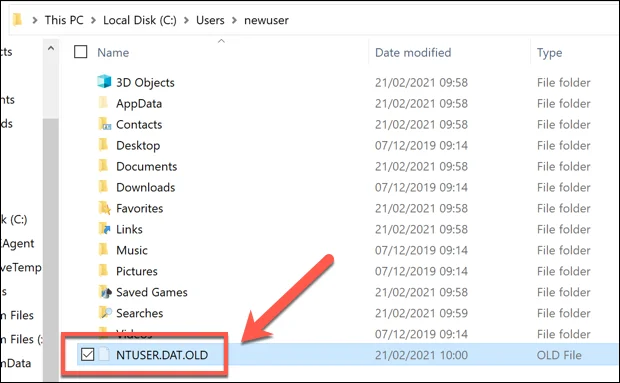Click the Searches magnifier folder icon
Viewport: 620px width, 383px height.
pyautogui.click(x=105, y=313)
